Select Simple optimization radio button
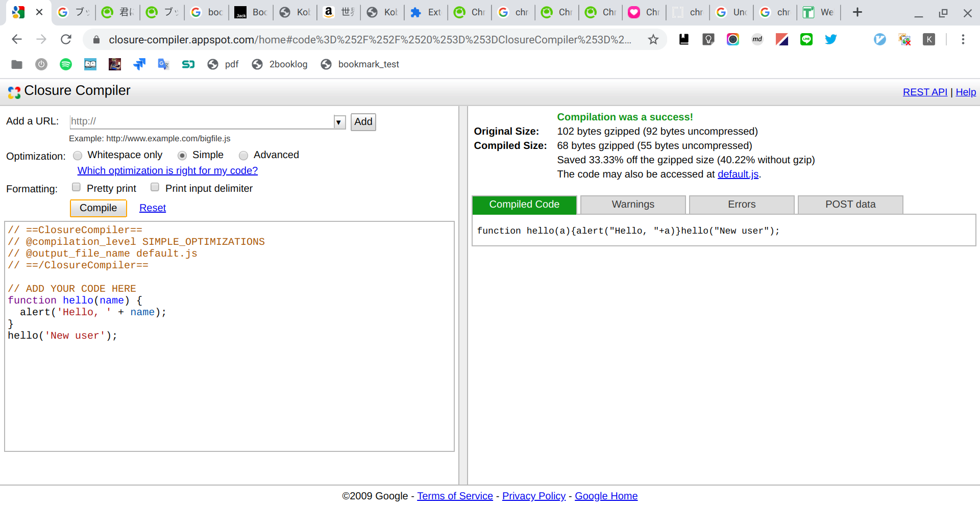This screenshot has height=508, width=980. click(x=182, y=156)
